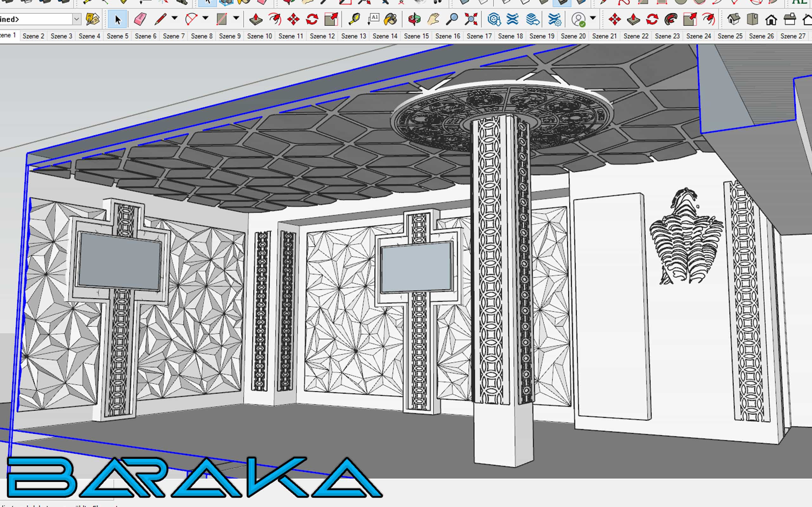Select the Eraser tool
Image resolution: width=812 pixels, height=507 pixels.
[140, 19]
